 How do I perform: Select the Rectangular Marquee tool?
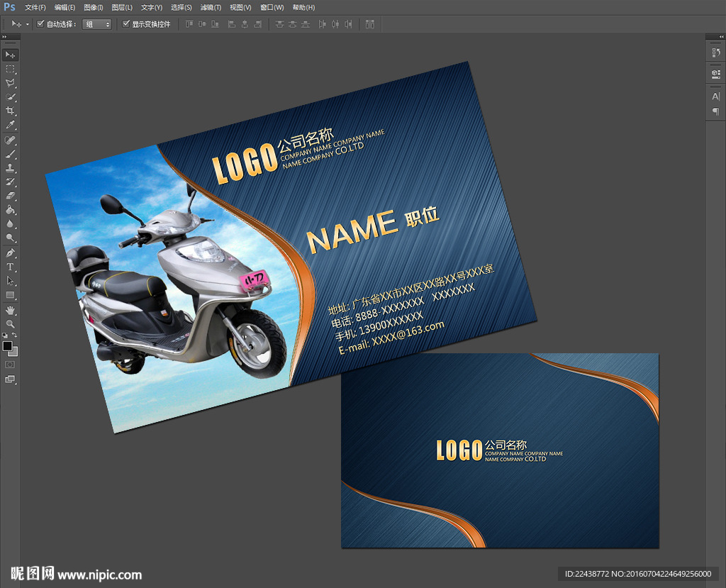[10, 69]
